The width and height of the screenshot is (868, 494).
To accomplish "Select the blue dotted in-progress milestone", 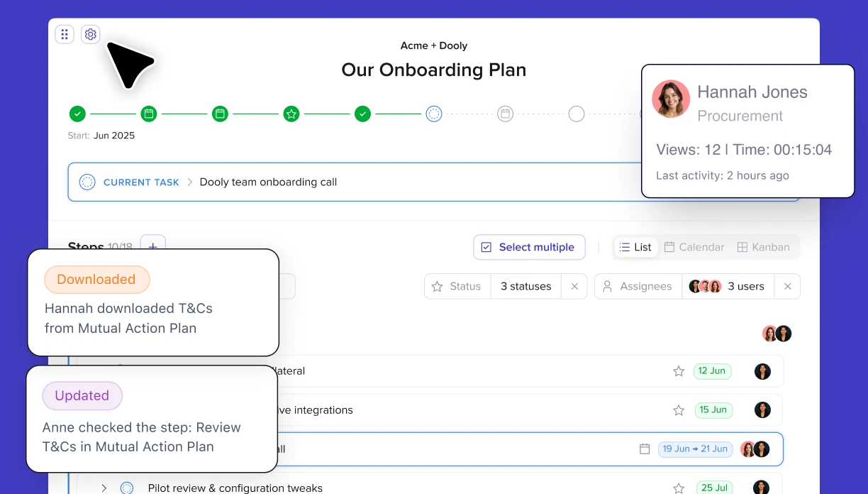I will 434,114.
